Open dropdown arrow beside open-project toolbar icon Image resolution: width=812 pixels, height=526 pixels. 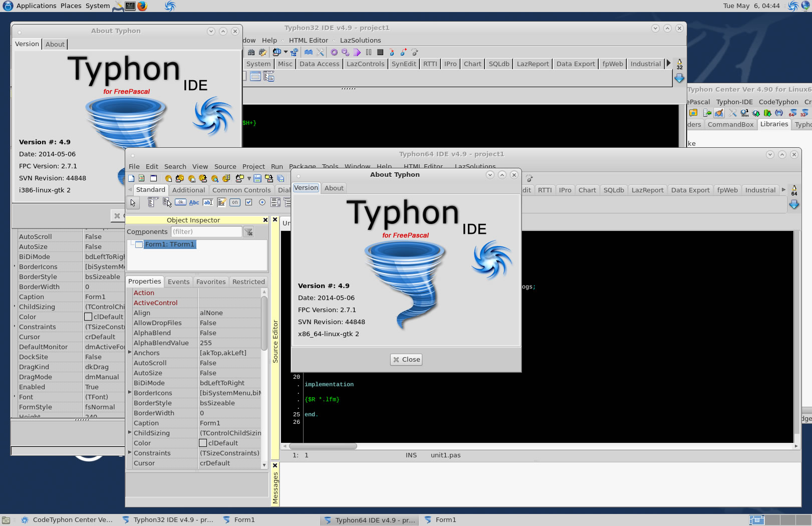coord(249,178)
